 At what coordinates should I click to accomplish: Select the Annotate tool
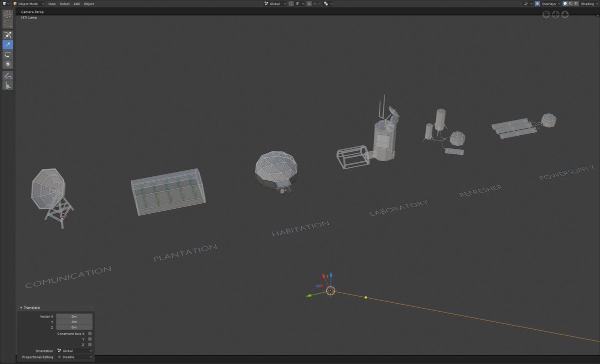coord(8,76)
